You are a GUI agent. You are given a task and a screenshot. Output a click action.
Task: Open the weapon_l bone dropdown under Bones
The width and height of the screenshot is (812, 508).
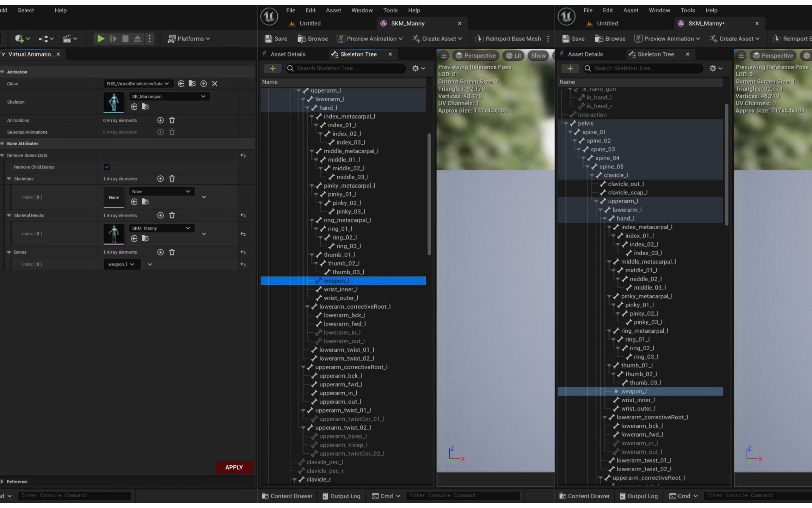point(121,264)
